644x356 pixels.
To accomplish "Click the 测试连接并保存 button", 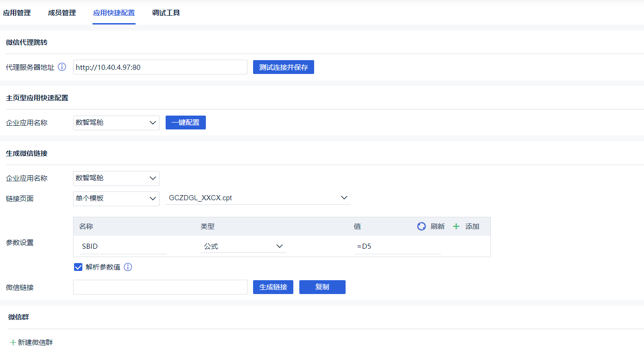I will [x=284, y=67].
